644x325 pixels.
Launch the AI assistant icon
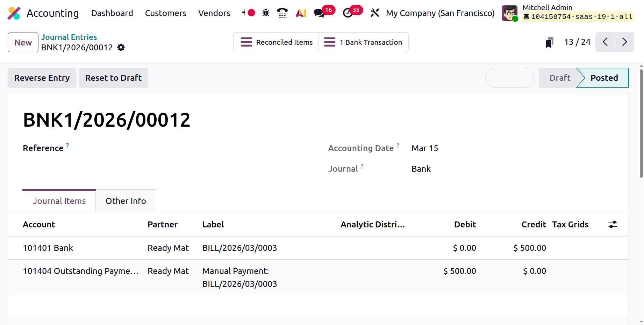click(301, 13)
